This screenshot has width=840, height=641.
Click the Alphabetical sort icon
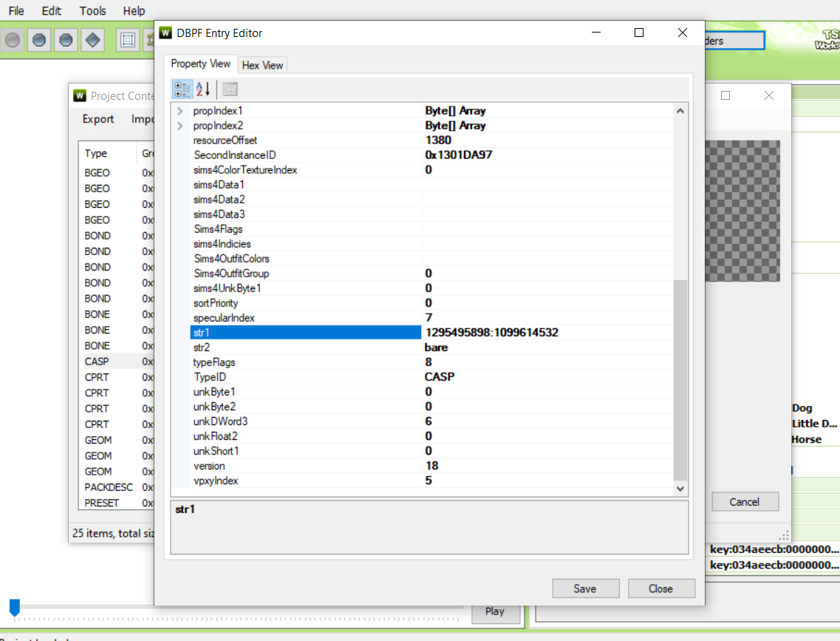(203, 89)
